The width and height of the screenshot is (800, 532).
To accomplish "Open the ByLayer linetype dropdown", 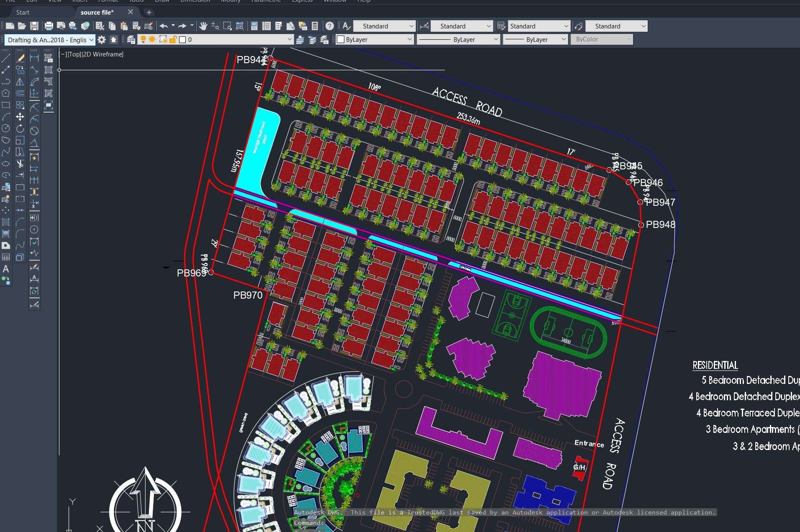I will click(458, 39).
